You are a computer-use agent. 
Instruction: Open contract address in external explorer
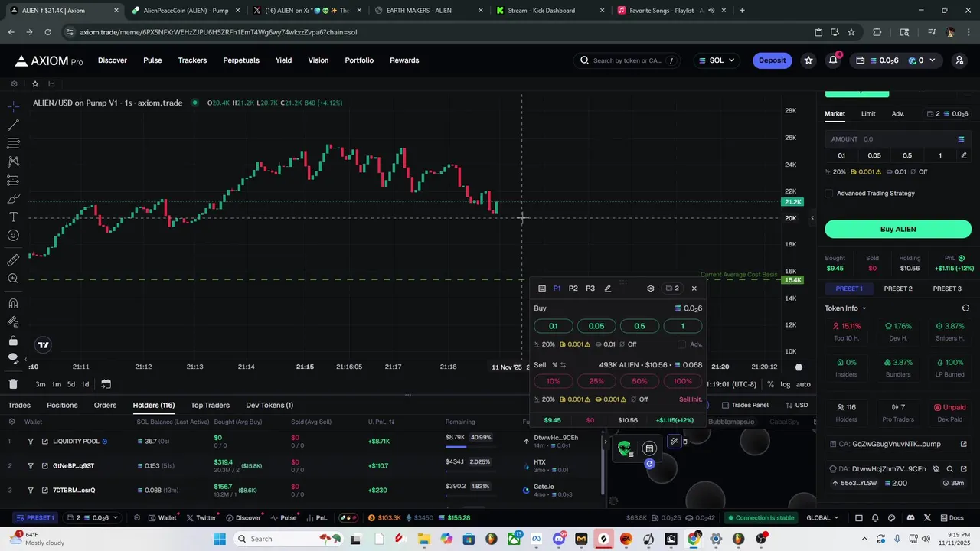964,444
